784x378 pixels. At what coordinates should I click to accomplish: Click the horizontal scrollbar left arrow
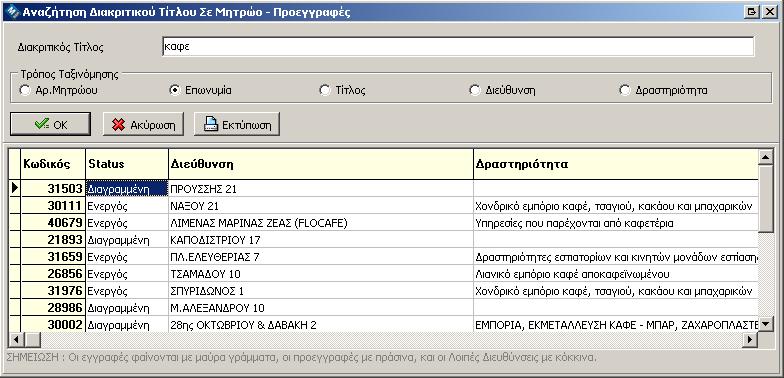(x=16, y=340)
